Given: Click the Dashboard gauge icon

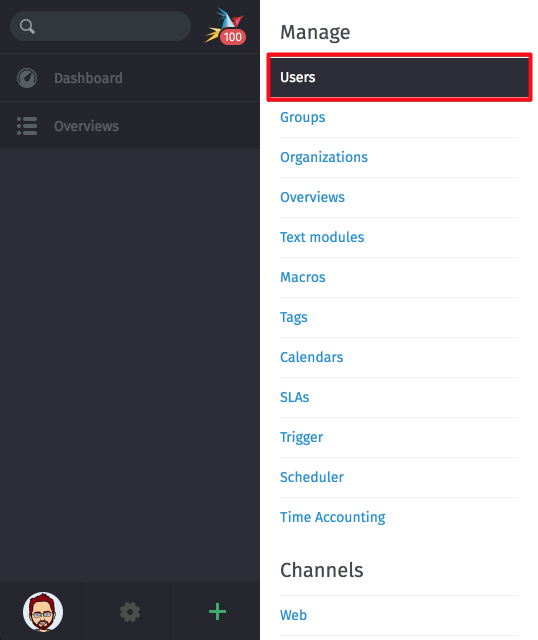Looking at the screenshot, I should click(x=27, y=78).
